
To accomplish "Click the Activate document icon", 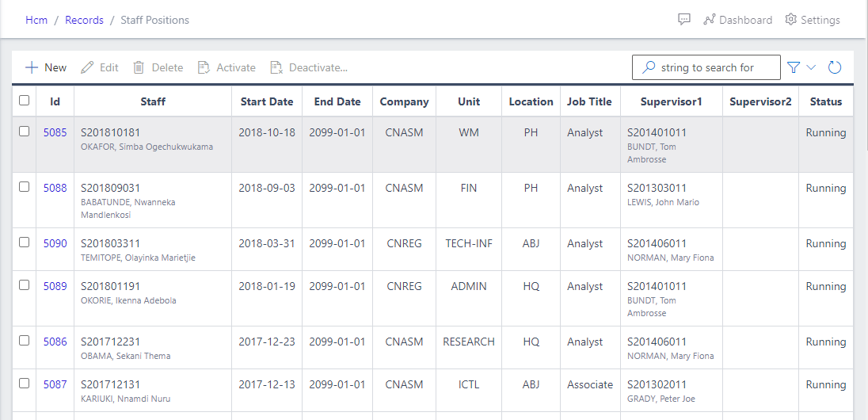I will tap(204, 67).
